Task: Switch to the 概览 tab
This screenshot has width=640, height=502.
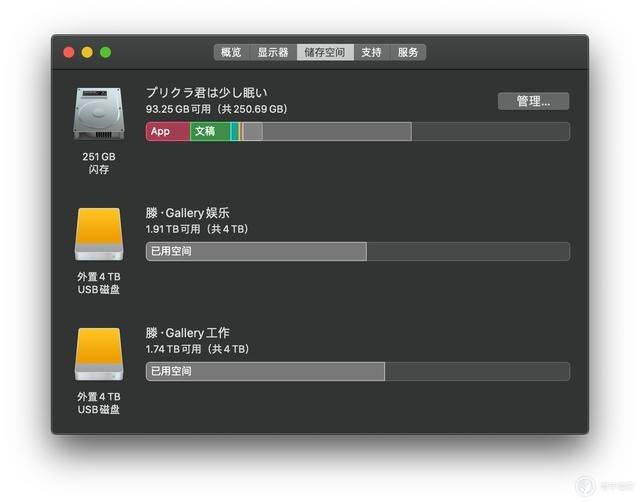Action: [231, 52]
